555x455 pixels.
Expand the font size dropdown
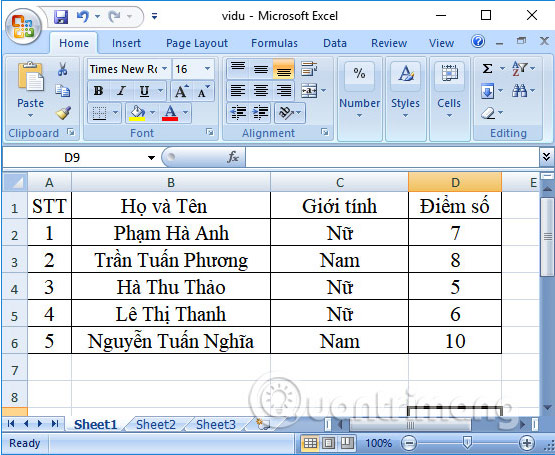coord(208,69)
